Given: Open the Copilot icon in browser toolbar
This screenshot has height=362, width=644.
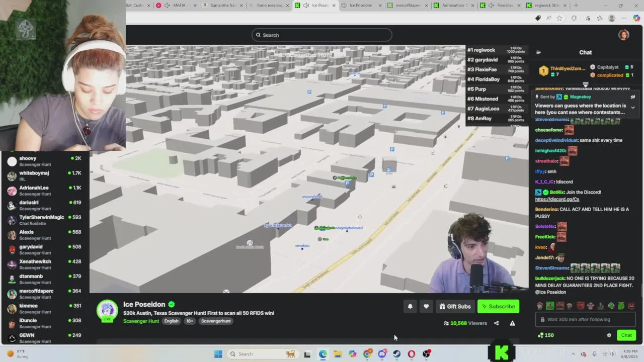Looking at the screenshot, I should coord(636,18).
